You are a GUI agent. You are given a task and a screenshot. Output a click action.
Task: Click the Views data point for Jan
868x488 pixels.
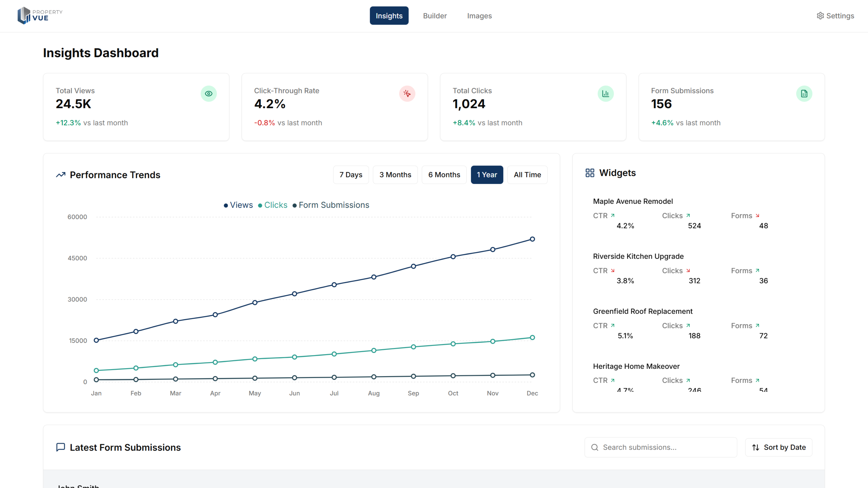tap(96, 340)
